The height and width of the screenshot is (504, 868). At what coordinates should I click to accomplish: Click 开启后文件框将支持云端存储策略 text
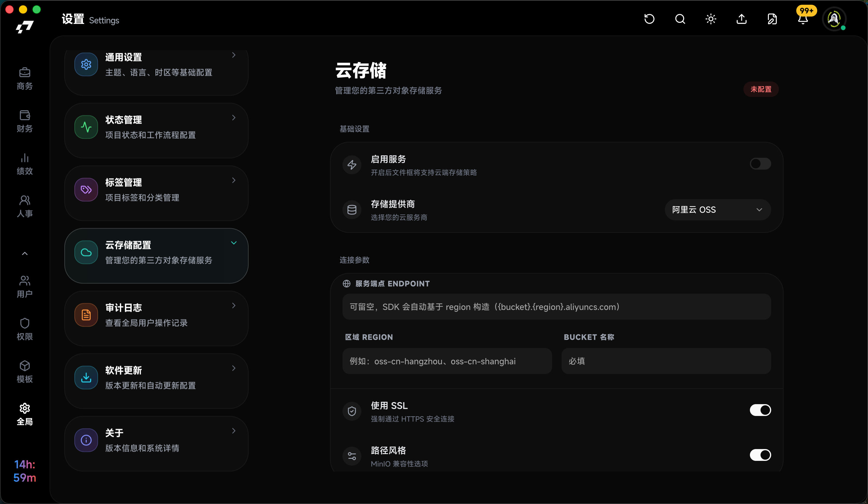[424, 172]
